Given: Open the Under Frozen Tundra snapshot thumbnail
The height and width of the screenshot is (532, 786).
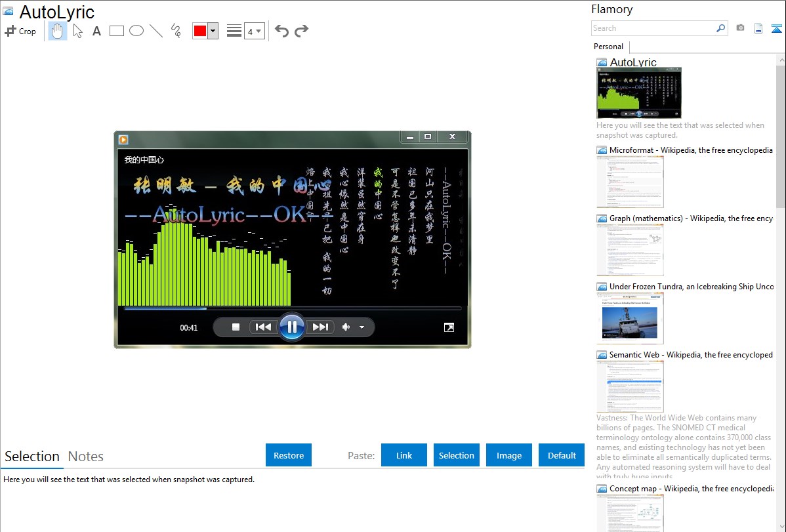Looking at the screenshot, I should click(630, 318).
